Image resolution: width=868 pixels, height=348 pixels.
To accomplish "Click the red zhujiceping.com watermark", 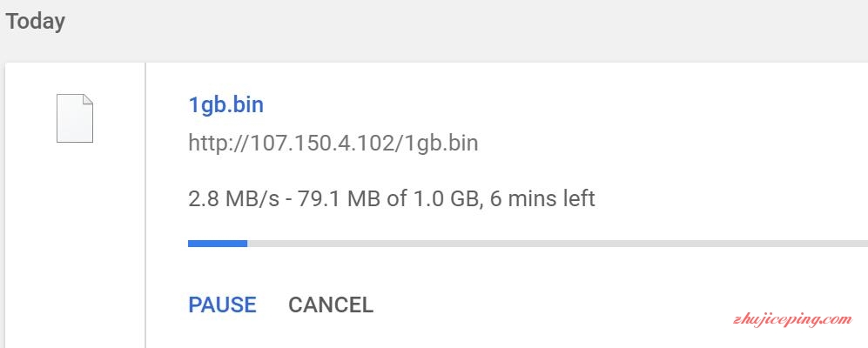I will click(x=793, y=319).
